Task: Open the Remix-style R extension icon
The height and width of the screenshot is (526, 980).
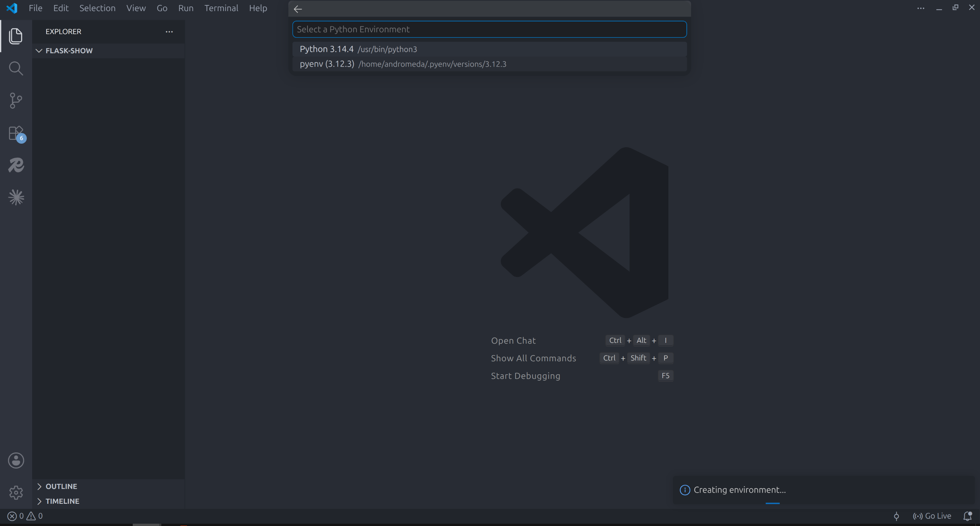Action: click(16, 166)
